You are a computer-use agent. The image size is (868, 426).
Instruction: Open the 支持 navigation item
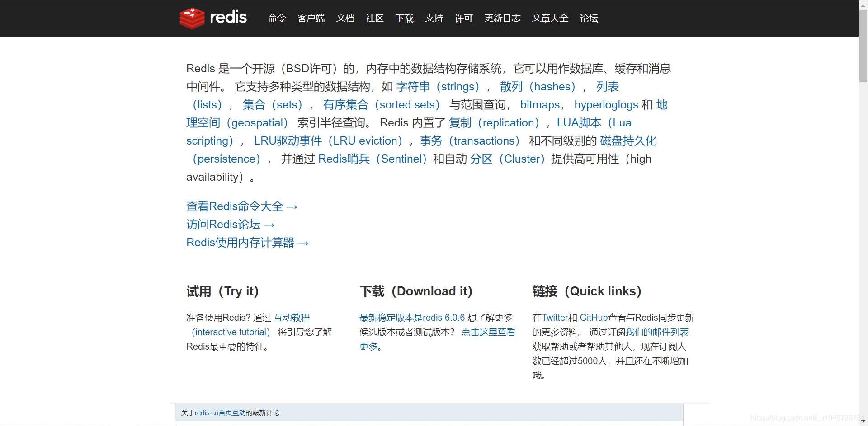tap(434, 18)
